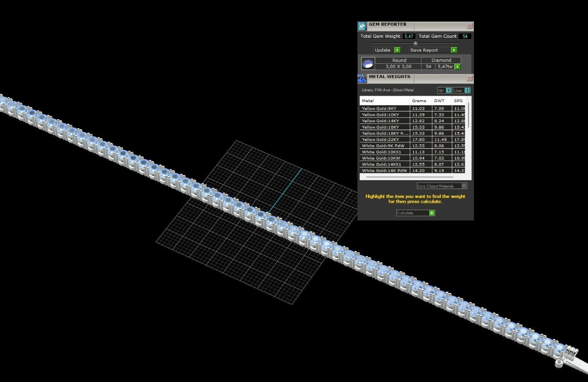Screen dimensions: 588x382
Task: Sort table by Grams column header
Action: point(419,101)
